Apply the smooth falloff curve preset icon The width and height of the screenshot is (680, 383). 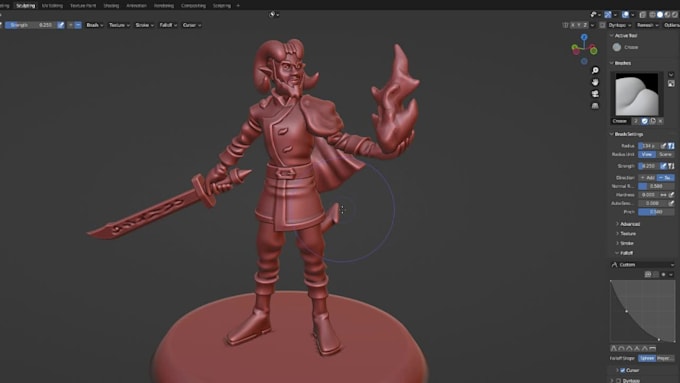coord(614,348)
